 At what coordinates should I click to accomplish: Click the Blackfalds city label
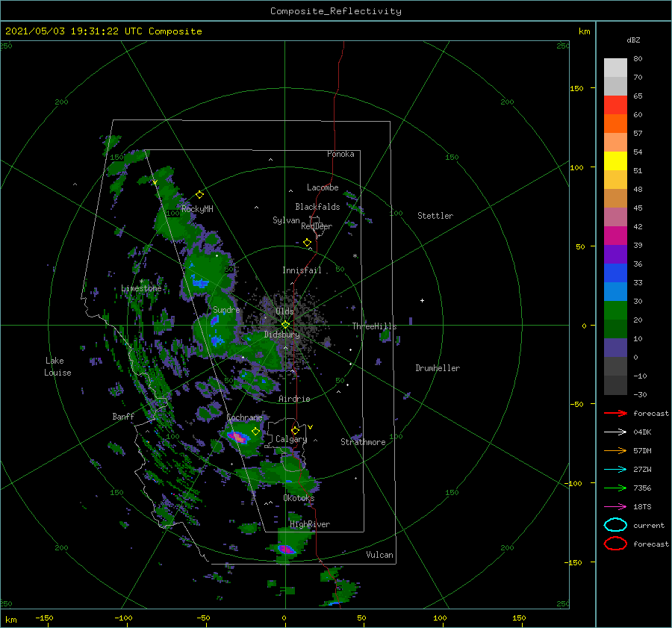[317, 207]
